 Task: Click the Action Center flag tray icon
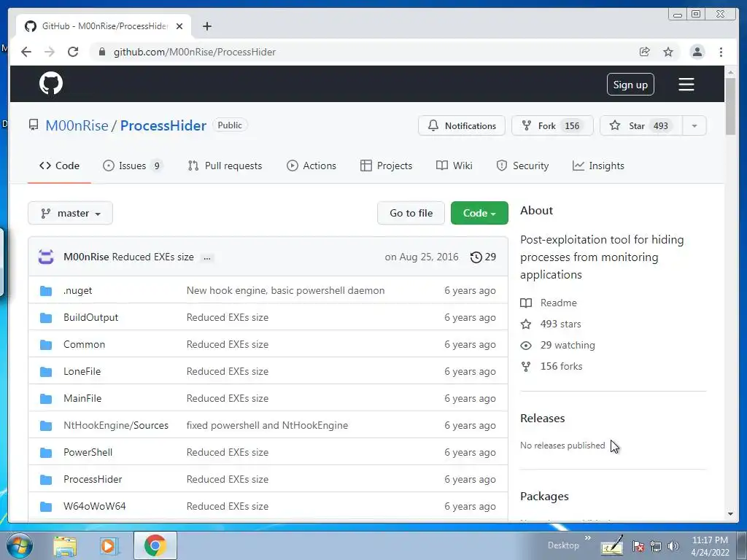[x=638, y=546]
